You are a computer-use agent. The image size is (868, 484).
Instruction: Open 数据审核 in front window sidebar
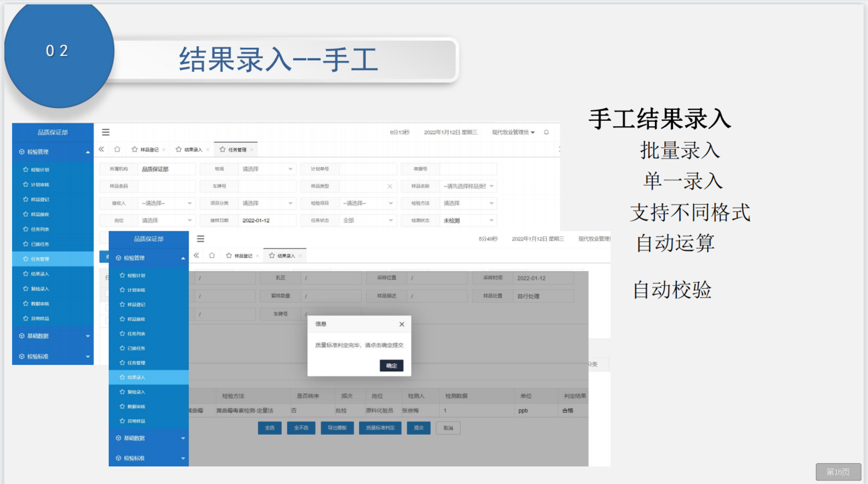click(149, 407)
